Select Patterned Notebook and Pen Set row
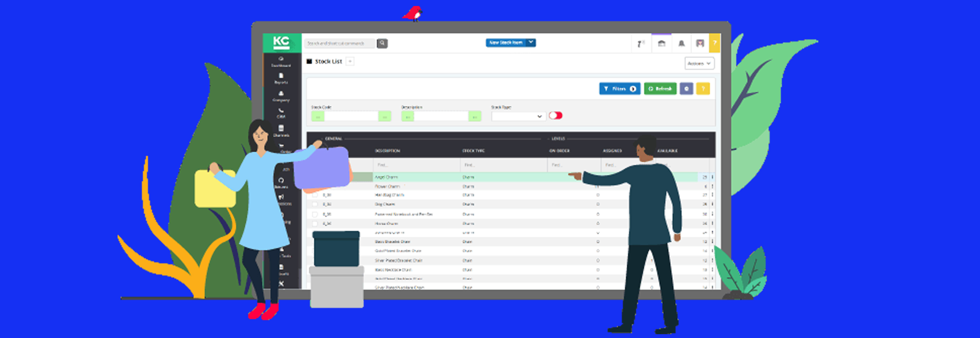This screenshot has width=980, height=338. click(x=510, y=214)
